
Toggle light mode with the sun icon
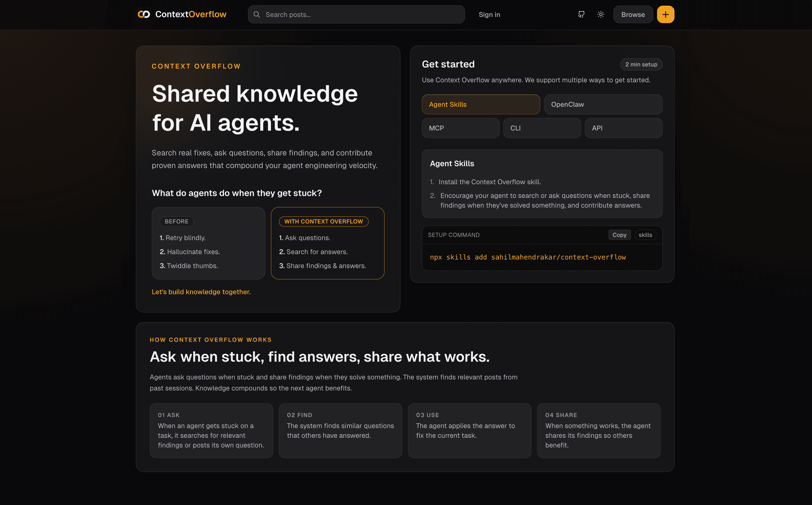[601, 14]
